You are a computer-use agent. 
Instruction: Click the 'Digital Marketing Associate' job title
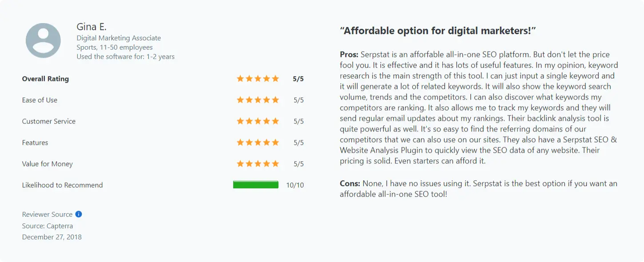[x=119, y=38]
